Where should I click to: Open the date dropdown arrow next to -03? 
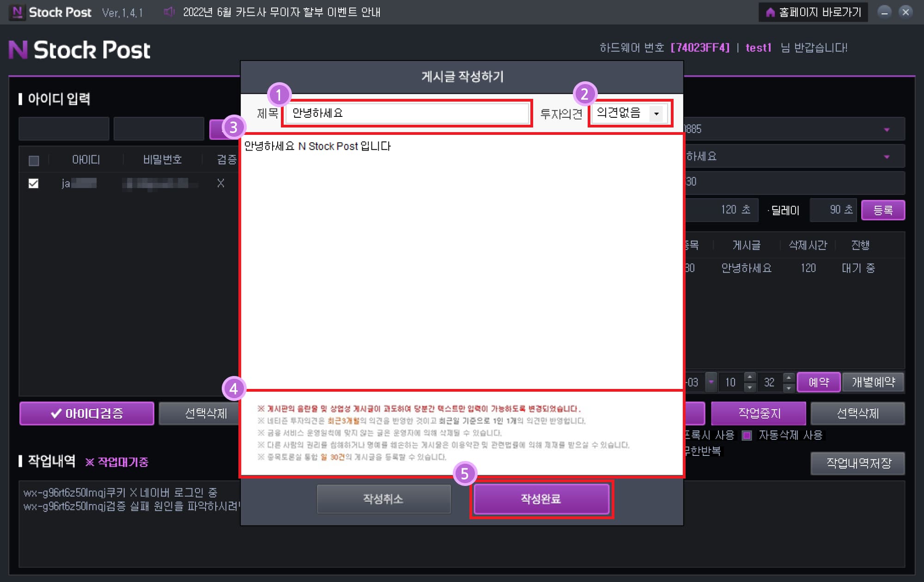[x=711, y=382]
